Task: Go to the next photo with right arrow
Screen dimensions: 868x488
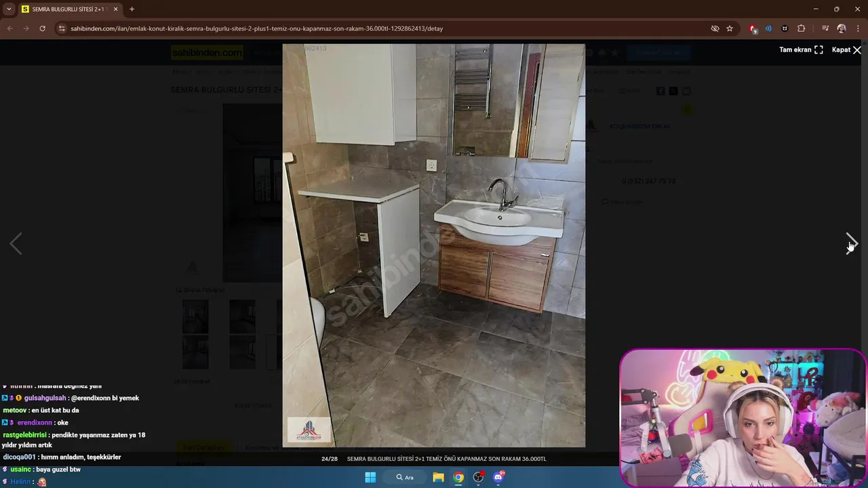Action: pyautogui.click(x=852, y=243)
